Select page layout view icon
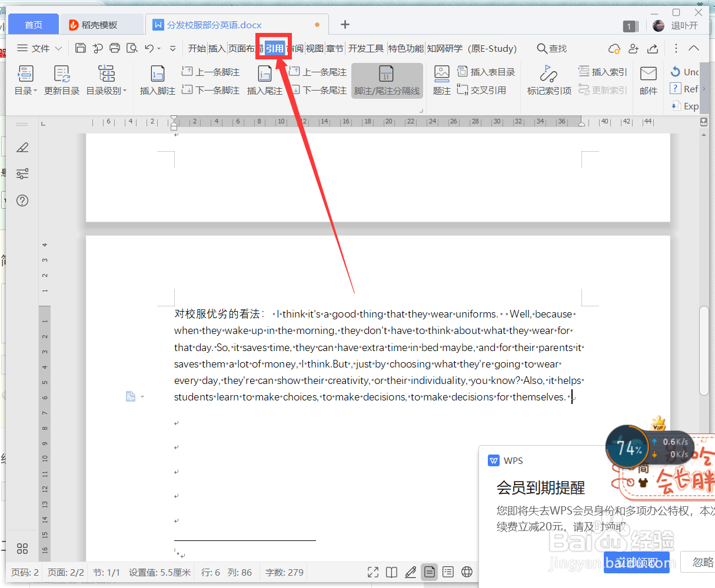This screenshot has height=588, width=715. (x=430, y=572)
